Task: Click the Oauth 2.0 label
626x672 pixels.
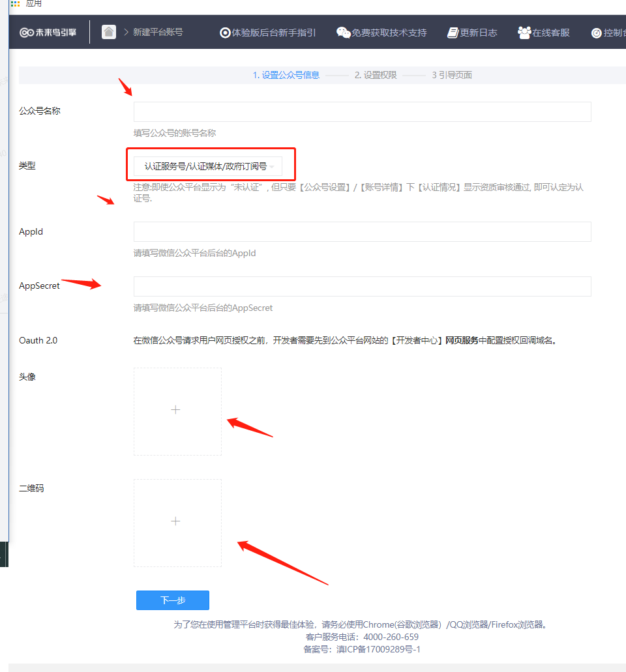Action: [38, 340]
